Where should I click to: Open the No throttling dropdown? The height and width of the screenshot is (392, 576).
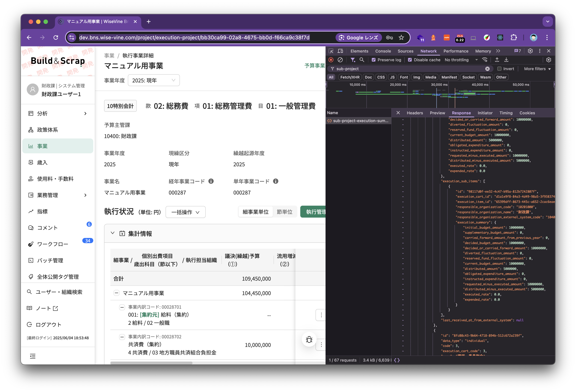461,60
